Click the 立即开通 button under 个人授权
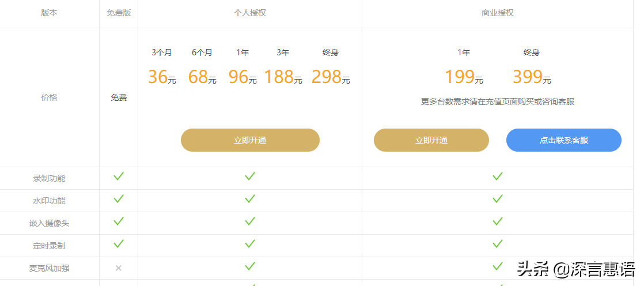Screen dimensions: 644x286 pos(250,140)
